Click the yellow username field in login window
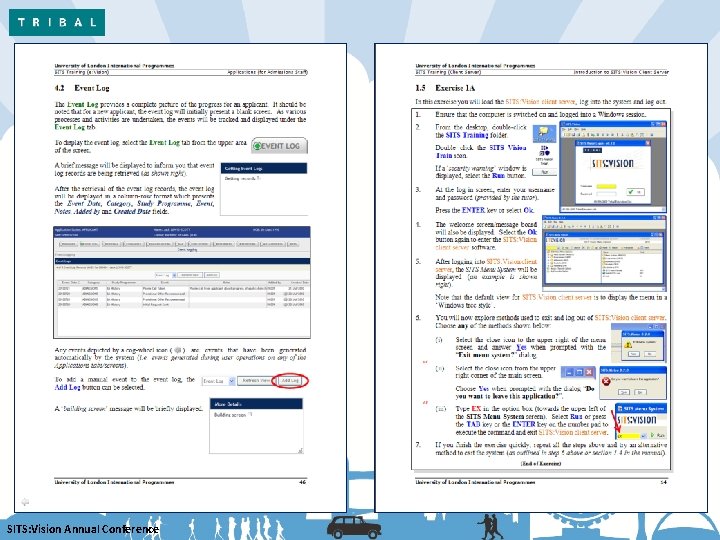The image size is (720, 540). (606, 186)
